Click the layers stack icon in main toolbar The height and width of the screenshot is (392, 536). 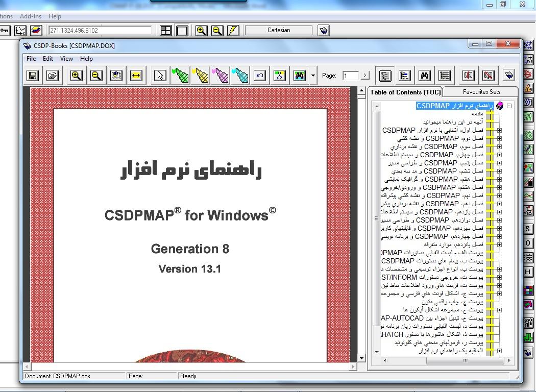tap(36, 31)
